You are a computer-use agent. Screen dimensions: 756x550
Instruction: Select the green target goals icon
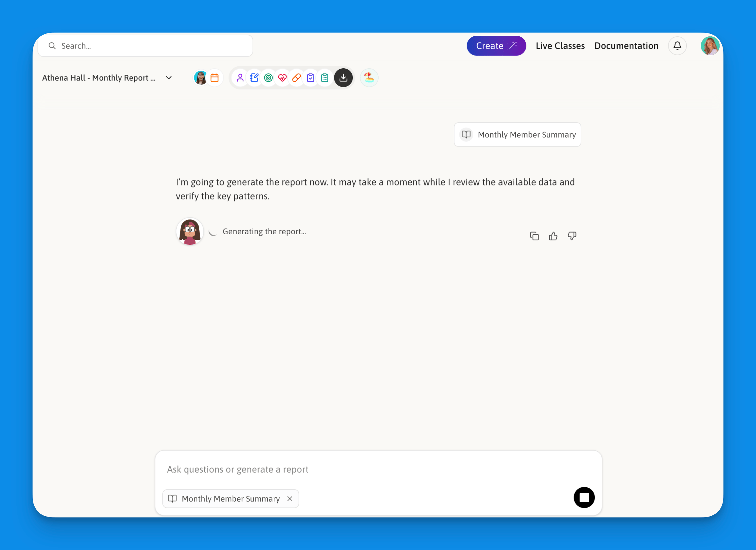[268, 78]
